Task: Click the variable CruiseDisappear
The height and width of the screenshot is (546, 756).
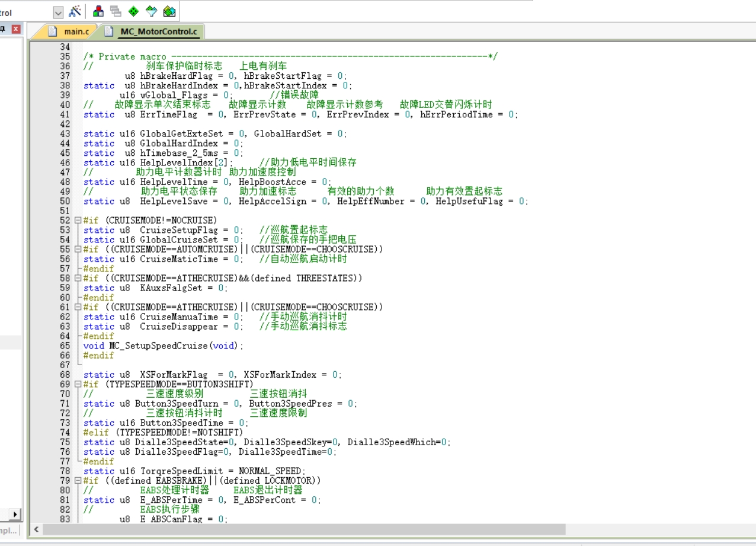Action: (179, 327)
